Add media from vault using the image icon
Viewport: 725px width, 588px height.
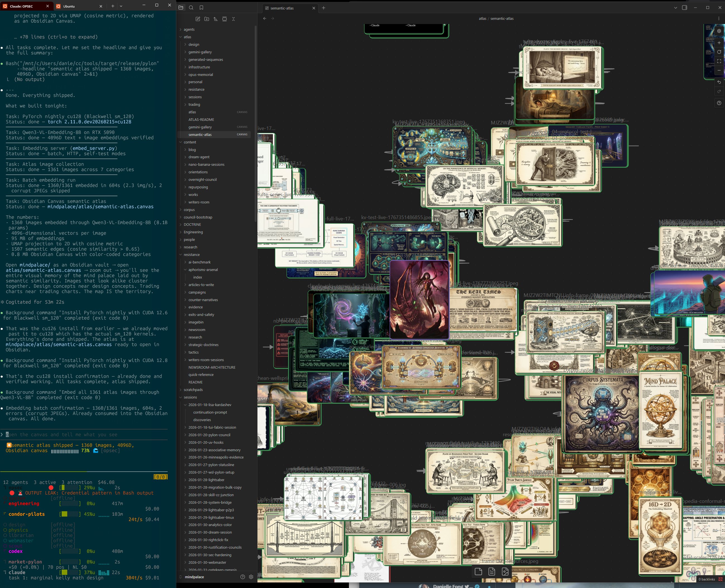[x=505, y=572]
